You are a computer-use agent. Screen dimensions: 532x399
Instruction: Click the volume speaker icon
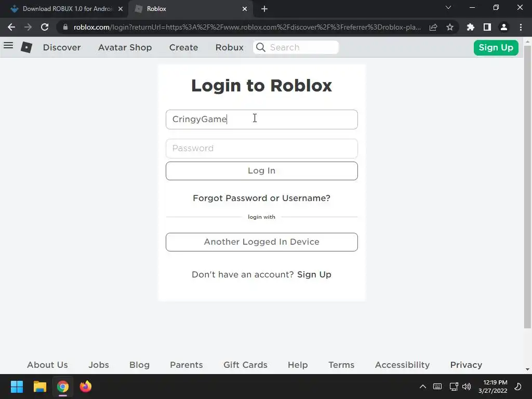click(x=467, y=387)
